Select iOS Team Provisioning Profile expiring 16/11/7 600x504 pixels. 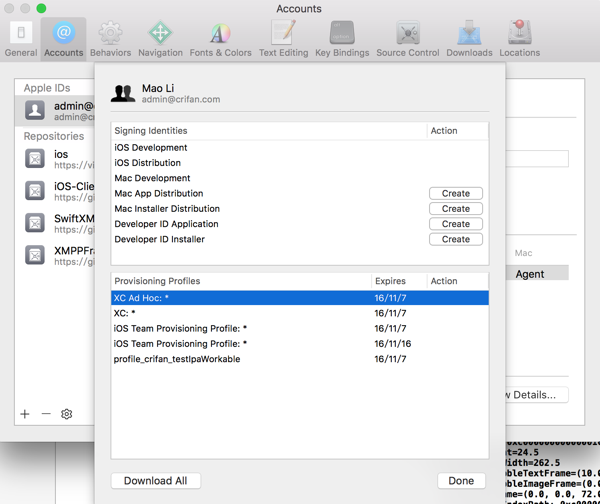[x=300, y=329]
